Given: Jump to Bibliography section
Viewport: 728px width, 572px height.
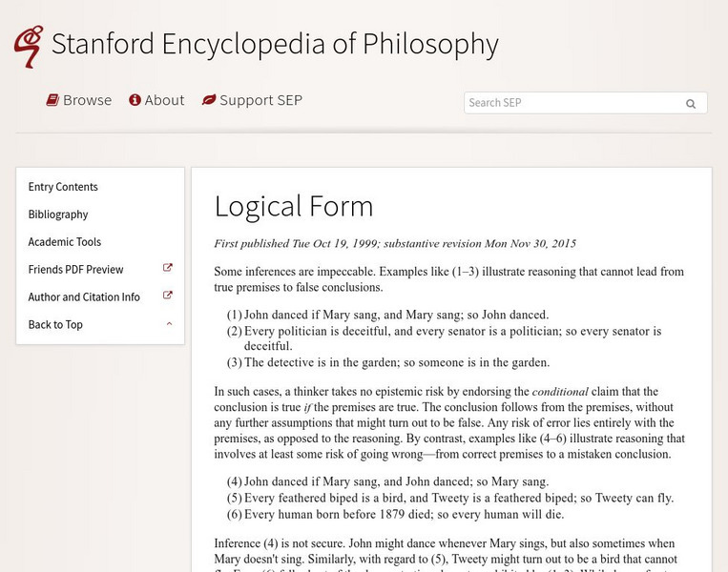Looking at the screenshot, I should 58,214.
